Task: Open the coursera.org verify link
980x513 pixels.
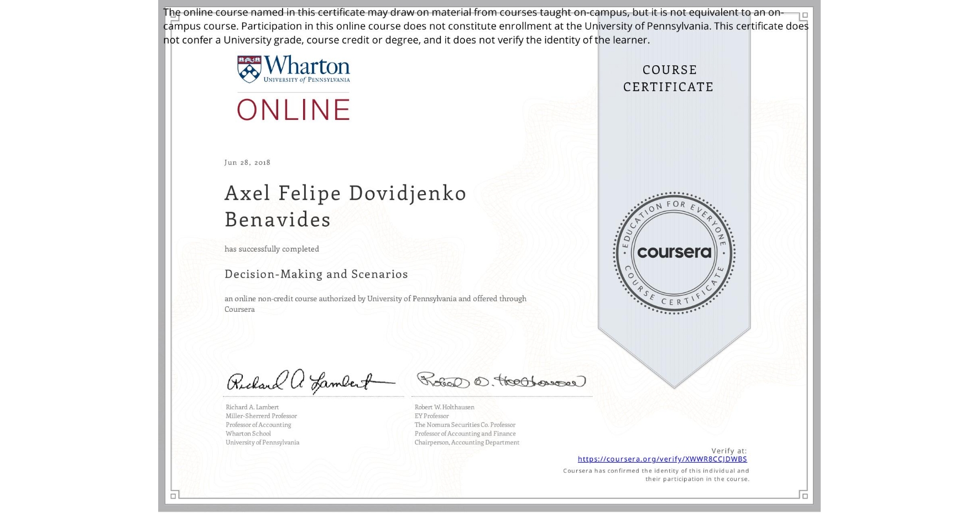Action: (x=662, y=459)
